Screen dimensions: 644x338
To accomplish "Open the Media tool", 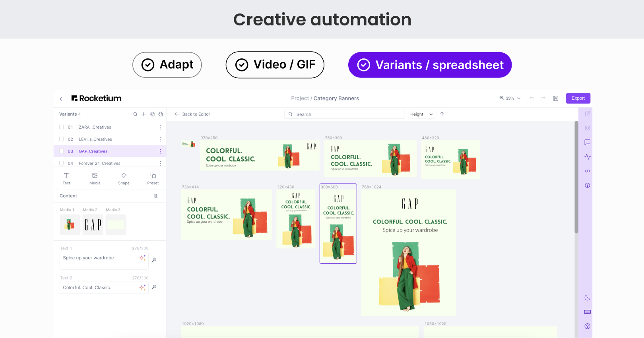I will (95, 179).
